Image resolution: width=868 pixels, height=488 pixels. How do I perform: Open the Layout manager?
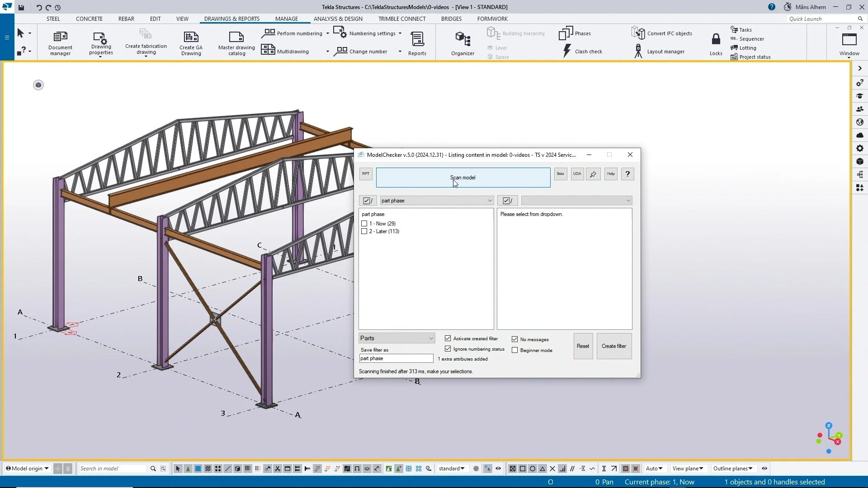(660, 51)
